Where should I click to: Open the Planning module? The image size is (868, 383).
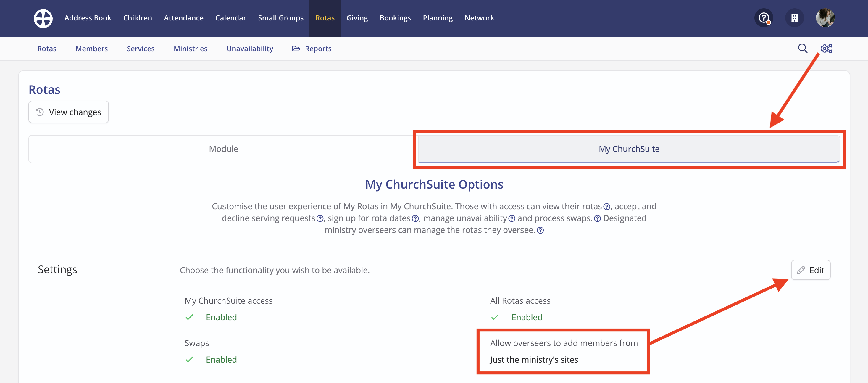[438, 18]
